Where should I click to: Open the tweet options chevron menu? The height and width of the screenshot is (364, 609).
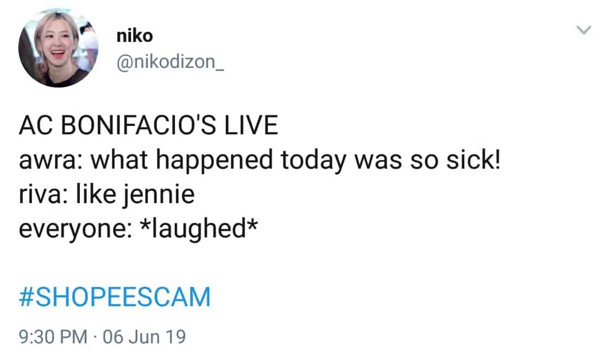click(583, 31)
